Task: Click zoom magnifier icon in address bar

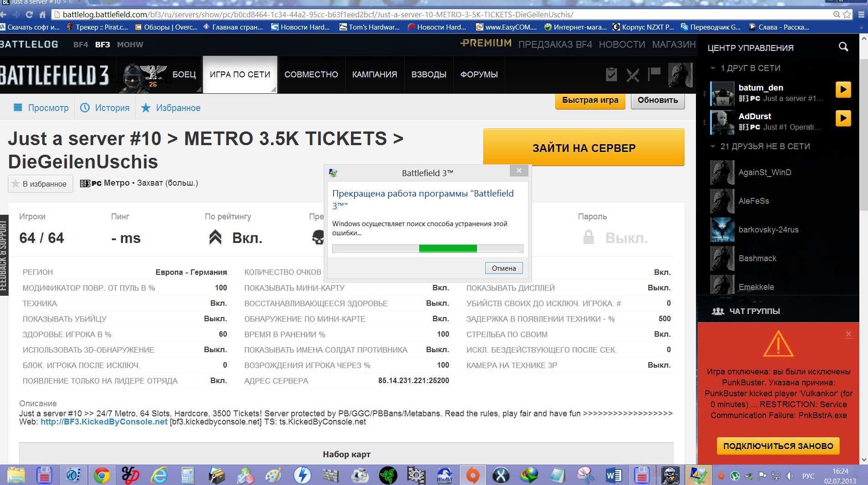Action: (837, 15)
